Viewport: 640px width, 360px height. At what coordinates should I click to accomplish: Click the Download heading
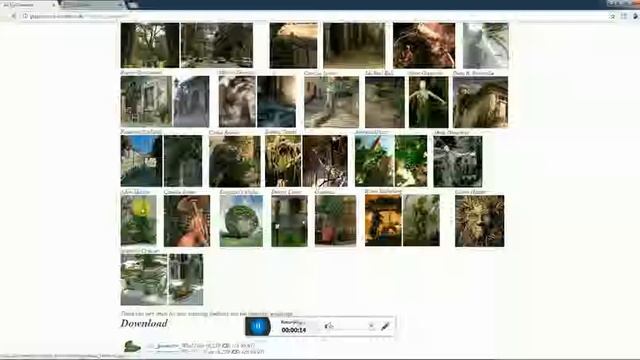(144, 323)
